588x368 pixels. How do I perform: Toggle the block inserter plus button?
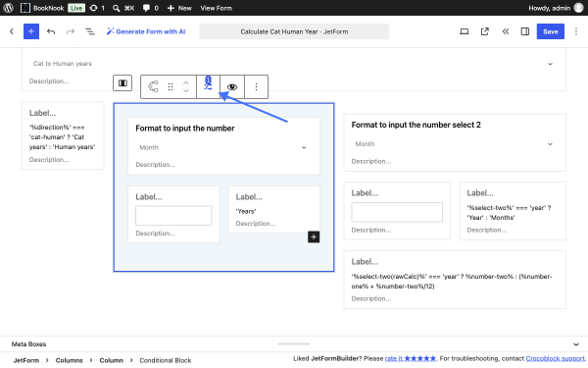point(31,31)
